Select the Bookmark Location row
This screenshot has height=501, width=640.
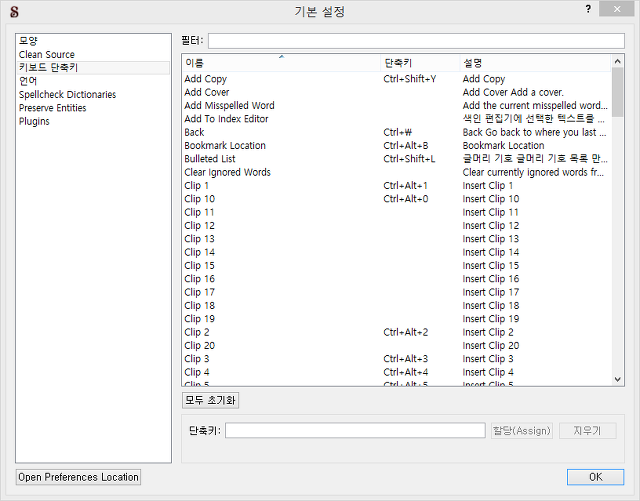coord(396,145)
